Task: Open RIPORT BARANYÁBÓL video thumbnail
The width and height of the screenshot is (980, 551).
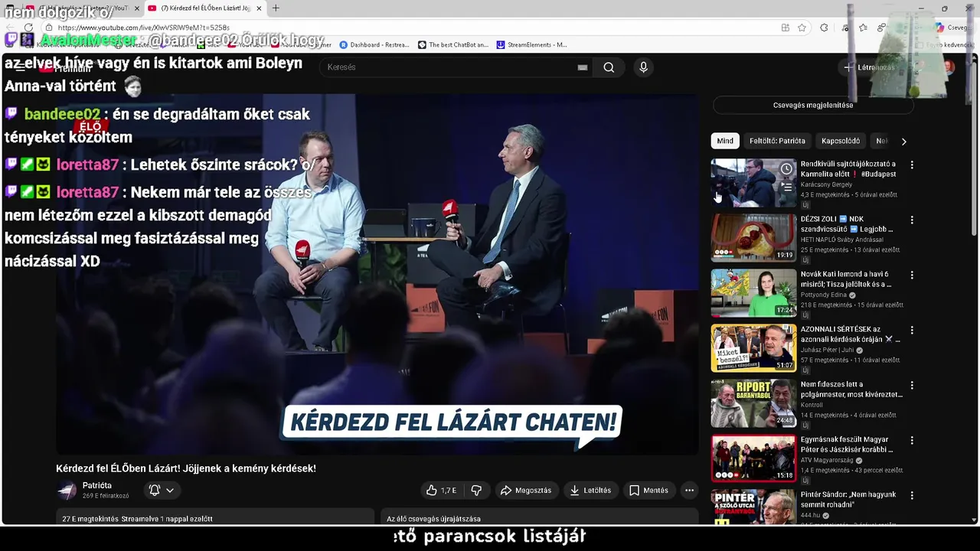Action: [753, 403]
